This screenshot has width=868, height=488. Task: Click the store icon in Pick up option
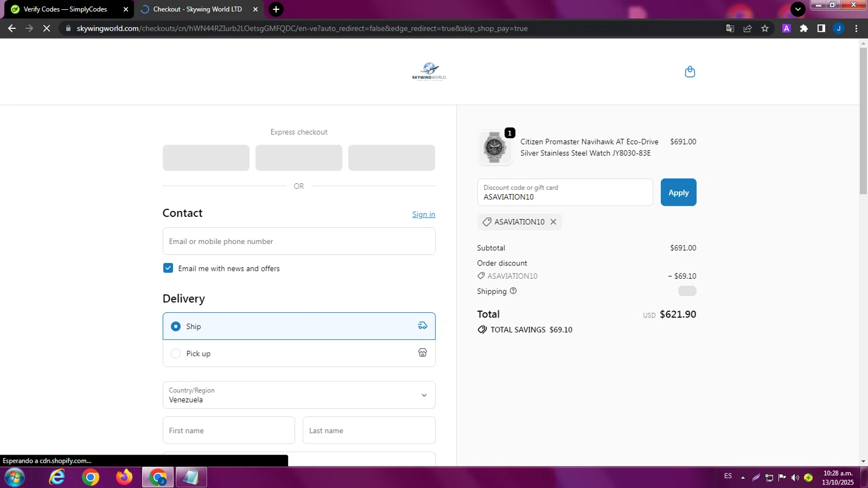click(422, 353)
